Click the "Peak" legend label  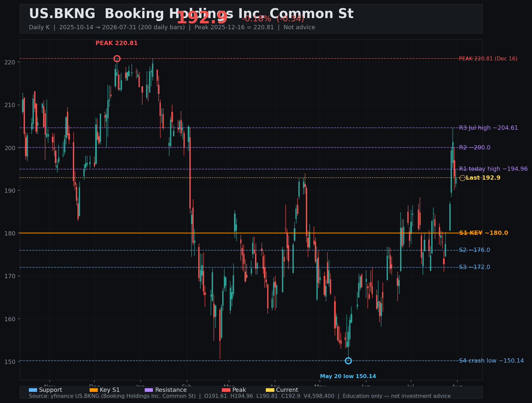tap(239, 390)
